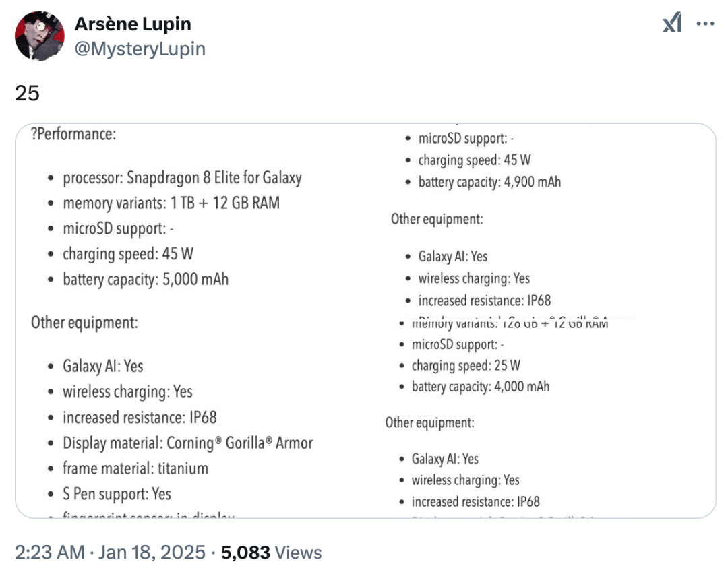728x568 pixels.
Task: Open the three-dot more options menu
Action: point(705,24)
